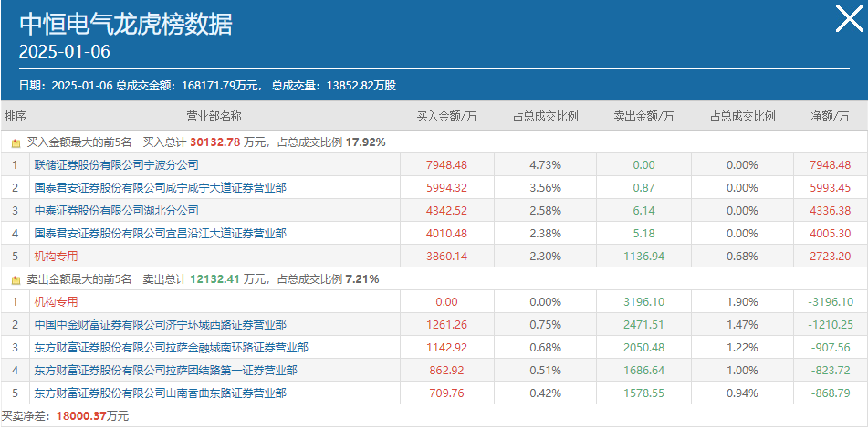Click buy amount 4010.48

pyautogui.click(x=446, y=234)
